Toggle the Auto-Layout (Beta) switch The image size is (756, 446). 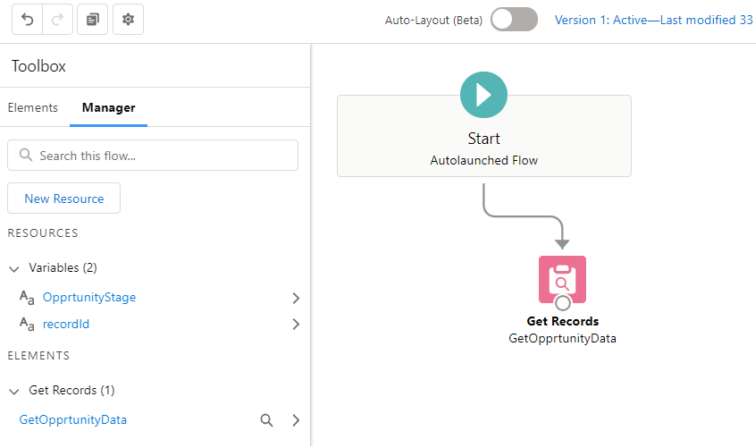(x=514, y=19)
